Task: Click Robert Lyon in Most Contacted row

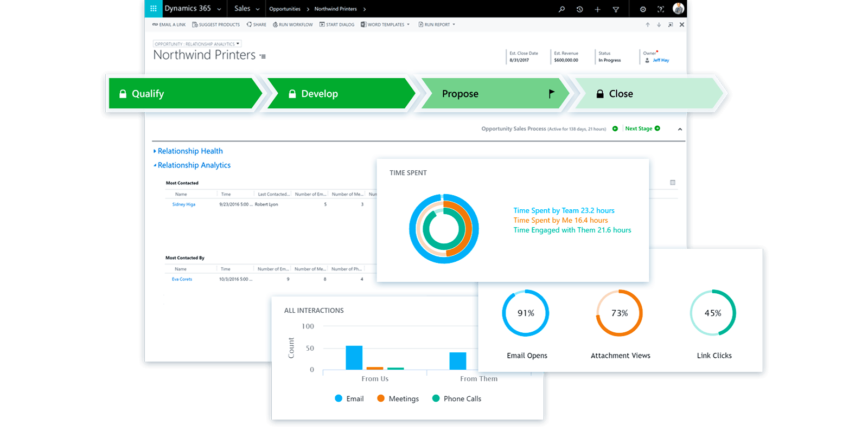Action: (x=266, y=204)
